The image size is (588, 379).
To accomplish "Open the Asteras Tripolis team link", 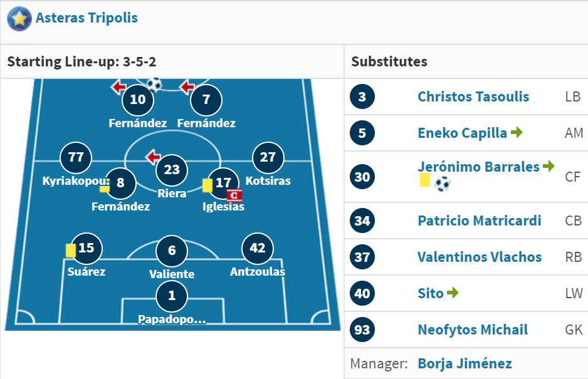I will pos(87,18).
